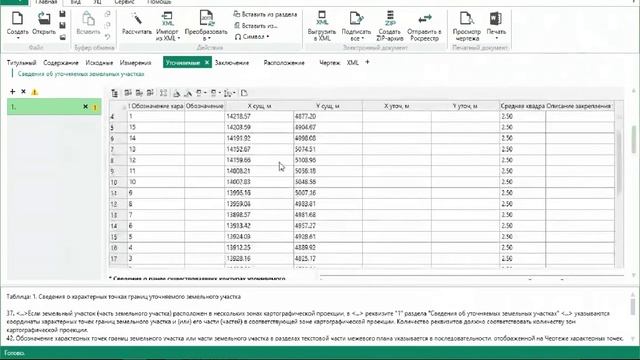Click first table toolbar icon

click(115, 93)
